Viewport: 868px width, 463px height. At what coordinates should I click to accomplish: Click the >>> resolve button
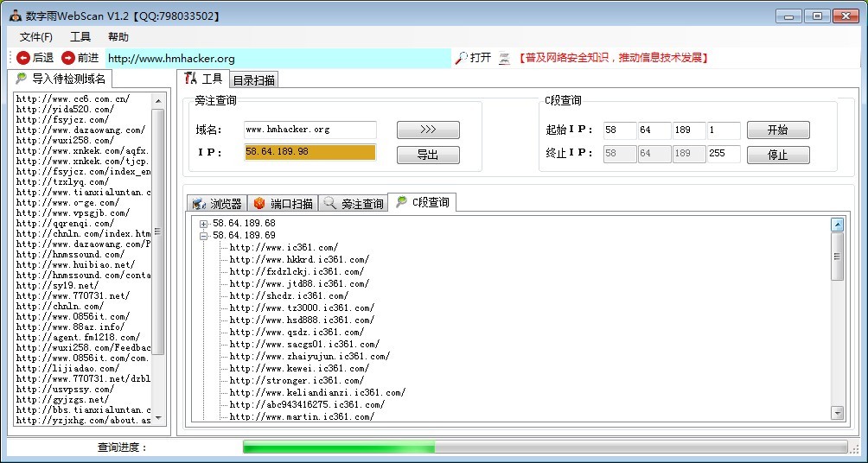[x=428, y=130]
